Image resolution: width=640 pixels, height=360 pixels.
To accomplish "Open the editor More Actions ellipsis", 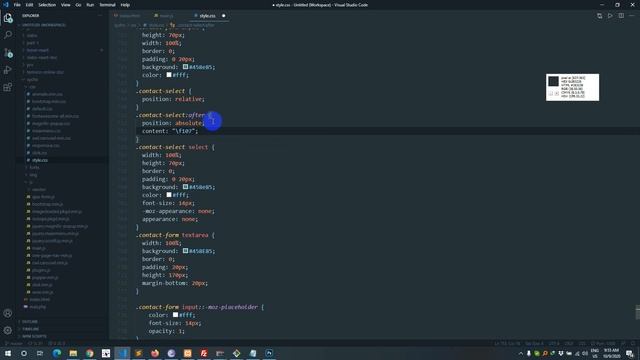I will pos(632,16).
